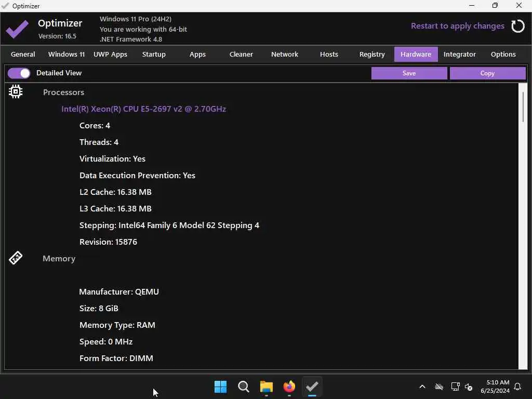Click the taskbar clock and date
This screenshot has height=399, width=532.
pos(495,387)
